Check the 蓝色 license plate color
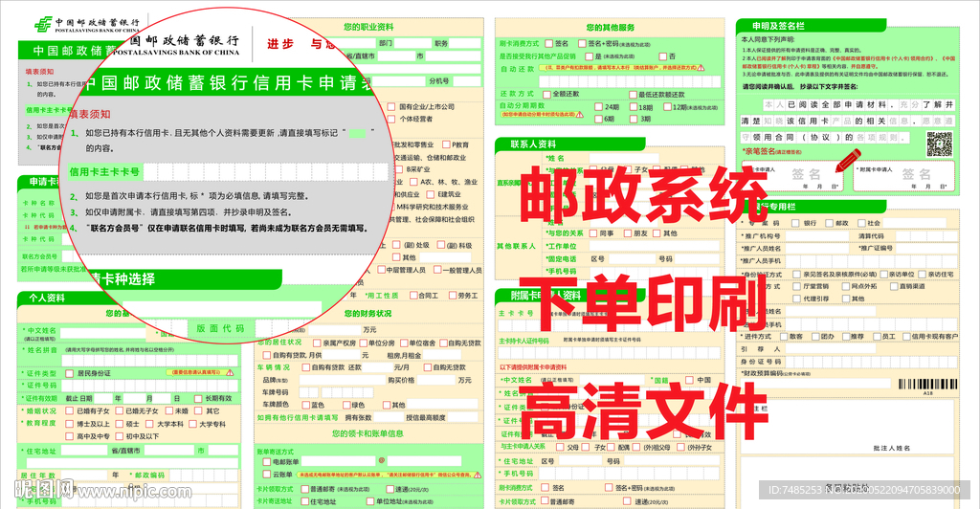 pos(303,405)
